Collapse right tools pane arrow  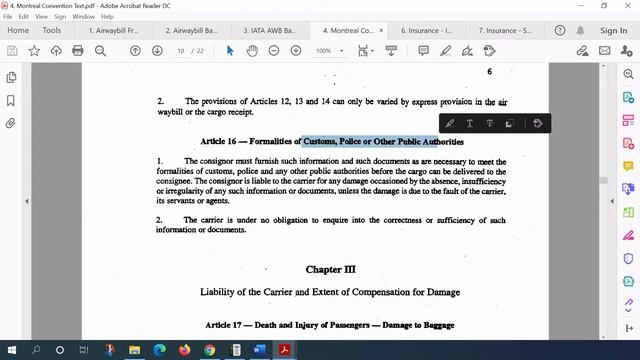(x=612, y=201)
